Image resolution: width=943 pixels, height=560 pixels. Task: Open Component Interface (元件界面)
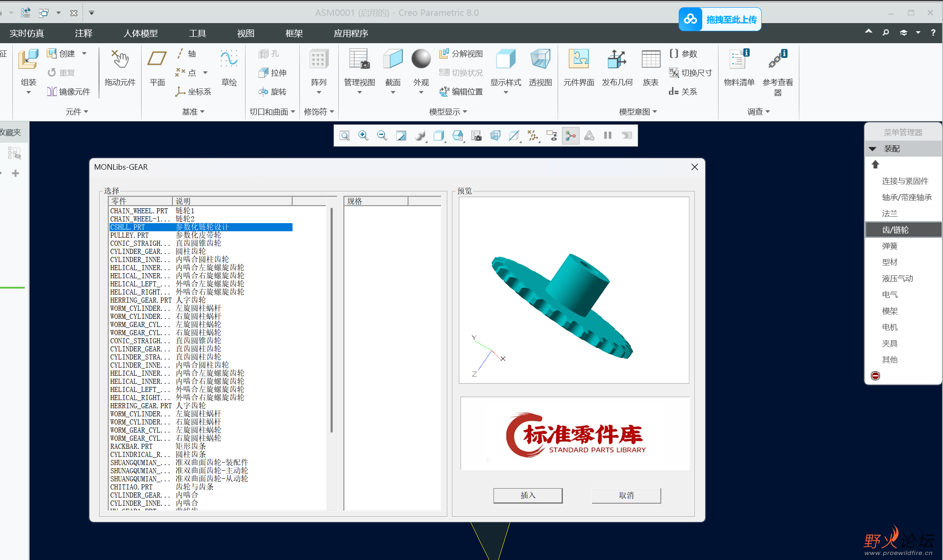[579, 59]
